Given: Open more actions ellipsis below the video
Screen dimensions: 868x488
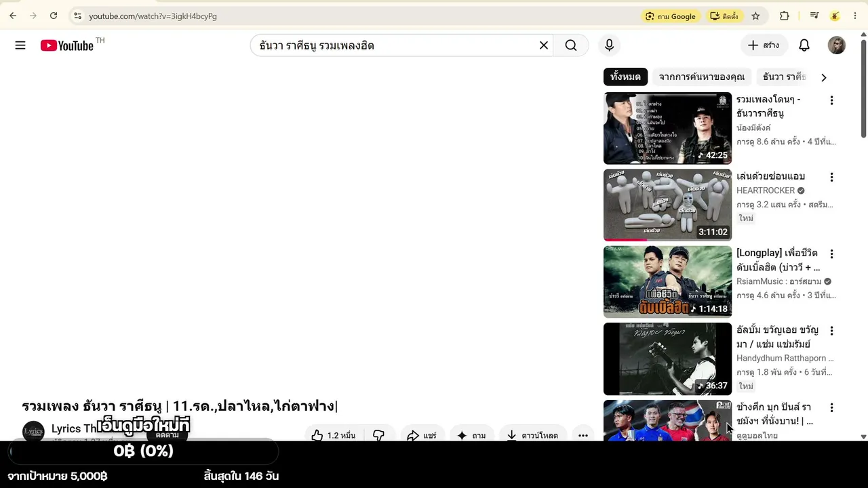Looking at the screenshot, I should click(x=583, y=435).
